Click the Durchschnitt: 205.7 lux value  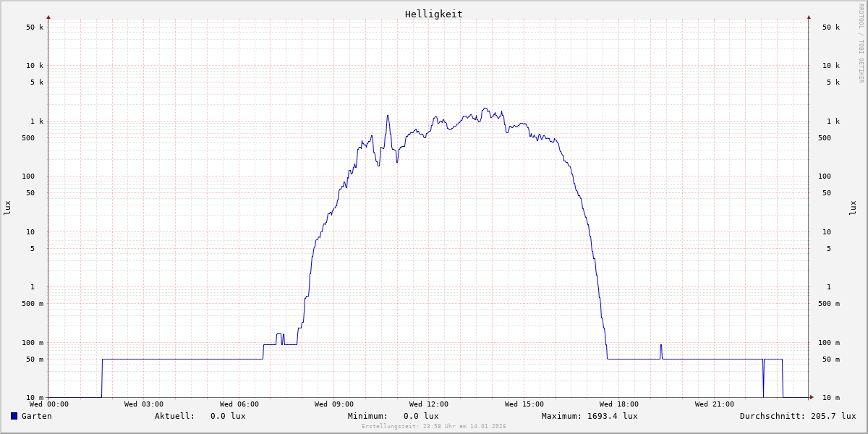pyautogui.click(x=798, y=416)
